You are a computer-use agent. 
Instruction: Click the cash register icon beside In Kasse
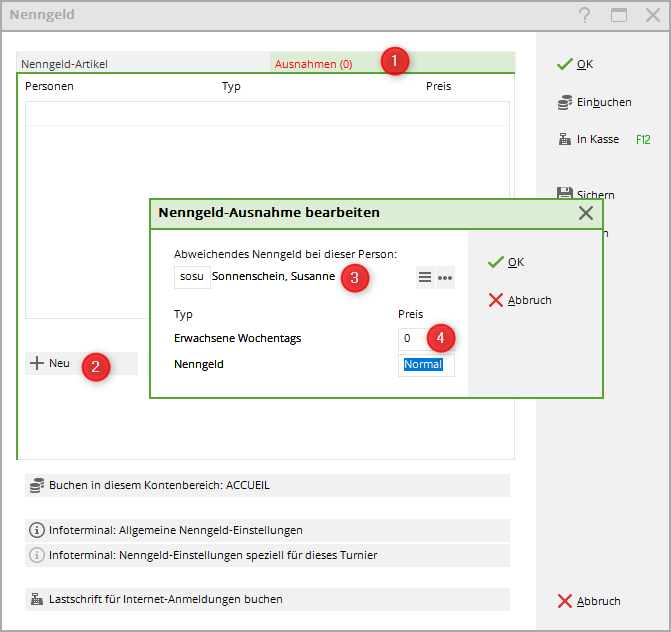point(564,139)
